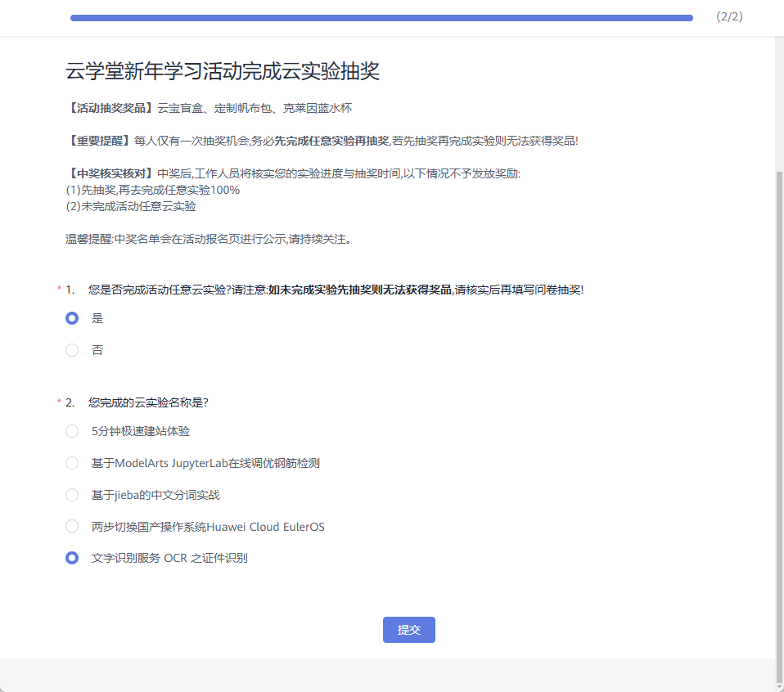Pick the ModelArts JupyterLab experiment option
The image size is (784, 692).
tap(72, 463)
